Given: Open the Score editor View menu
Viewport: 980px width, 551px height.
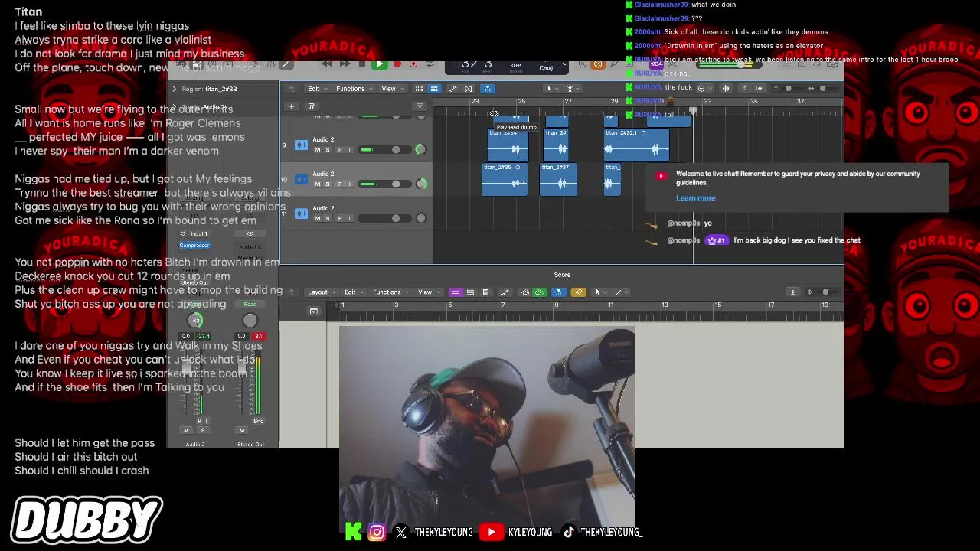Looking at the screenshot, I should coord(429,292).
